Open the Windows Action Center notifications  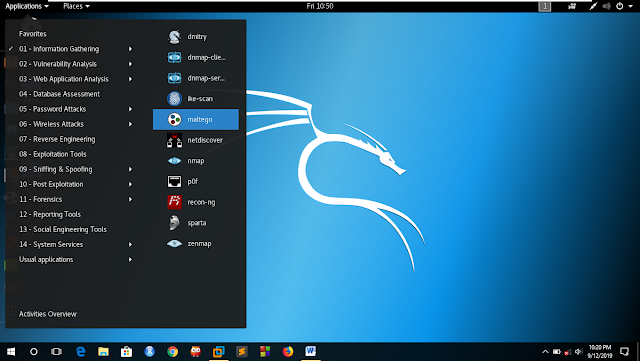click(x=624, y=352)
